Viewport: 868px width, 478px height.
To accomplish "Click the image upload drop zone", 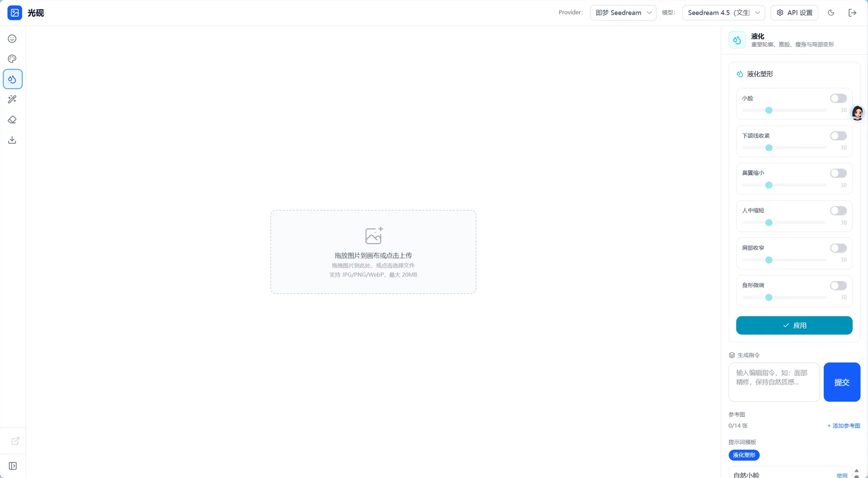I will click(x=373, y=252).
